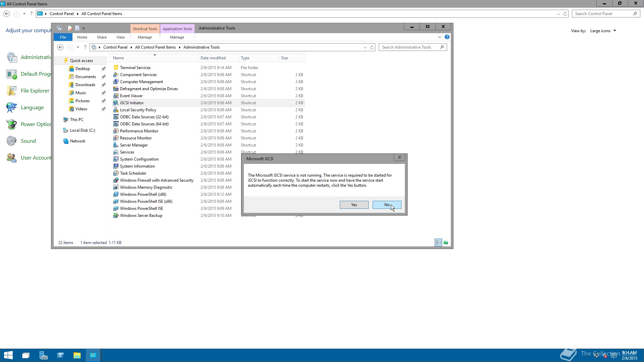644x362 pixels.
Task: Click the Event Viewer icon
Action: point(116,96)
